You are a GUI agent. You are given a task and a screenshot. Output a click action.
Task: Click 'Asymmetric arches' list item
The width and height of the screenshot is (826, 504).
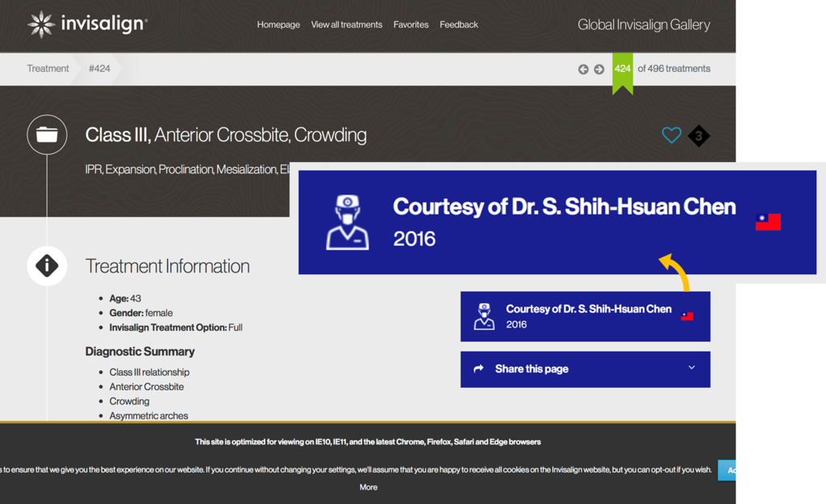pos(148,415)
